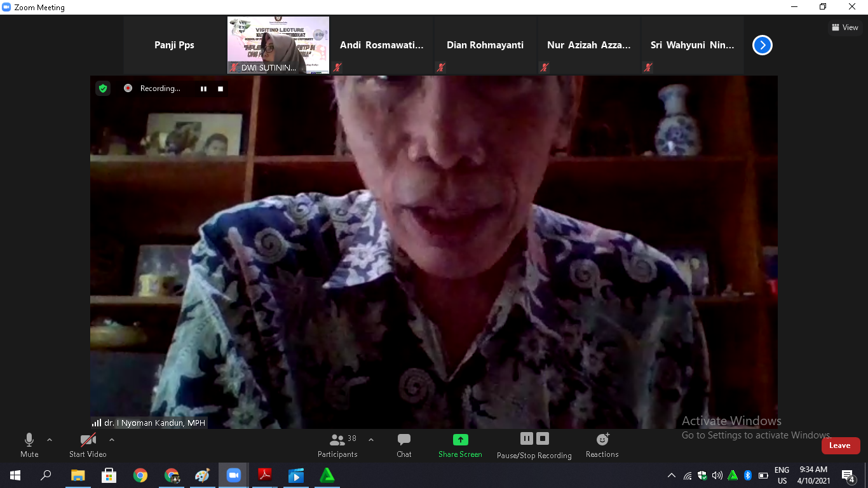Select Sri Wahyuni Nin participant tile

coord(692,45)
